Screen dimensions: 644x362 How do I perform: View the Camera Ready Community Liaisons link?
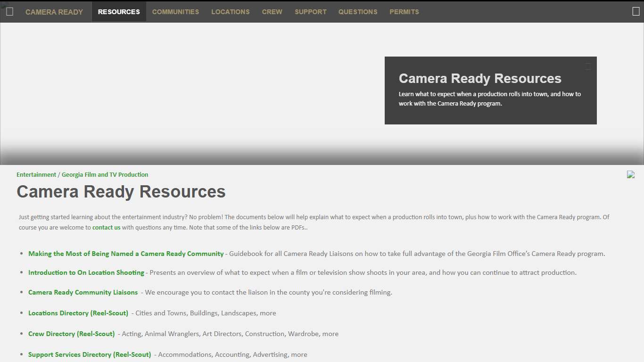tap(83, 292)
